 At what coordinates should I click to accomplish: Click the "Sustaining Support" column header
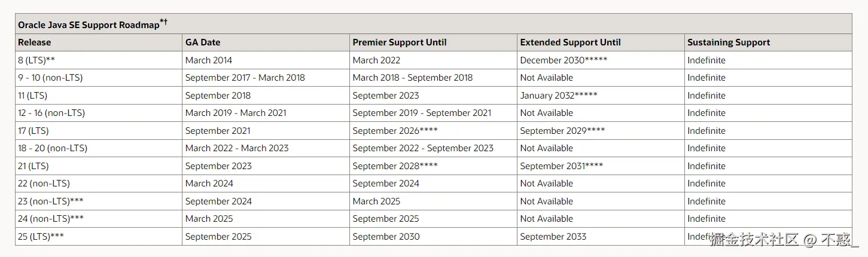(x=729, y=42)
